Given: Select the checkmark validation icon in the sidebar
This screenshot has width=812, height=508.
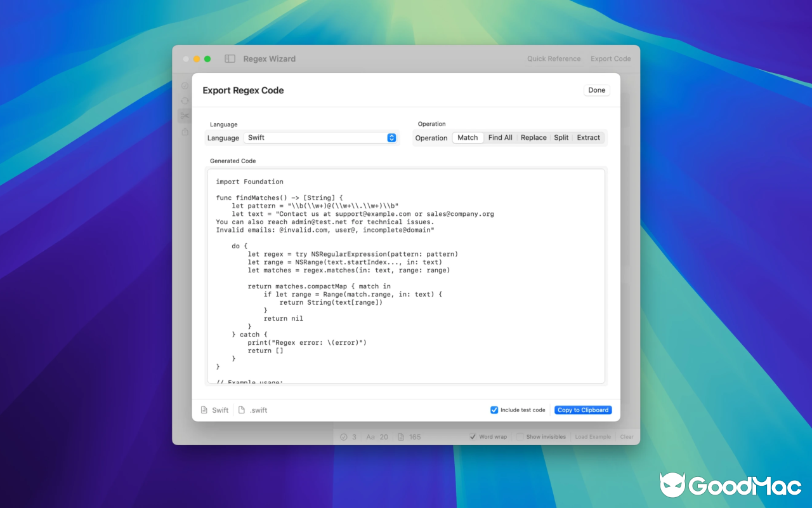Looking at the screenshot, I should 185,85.
